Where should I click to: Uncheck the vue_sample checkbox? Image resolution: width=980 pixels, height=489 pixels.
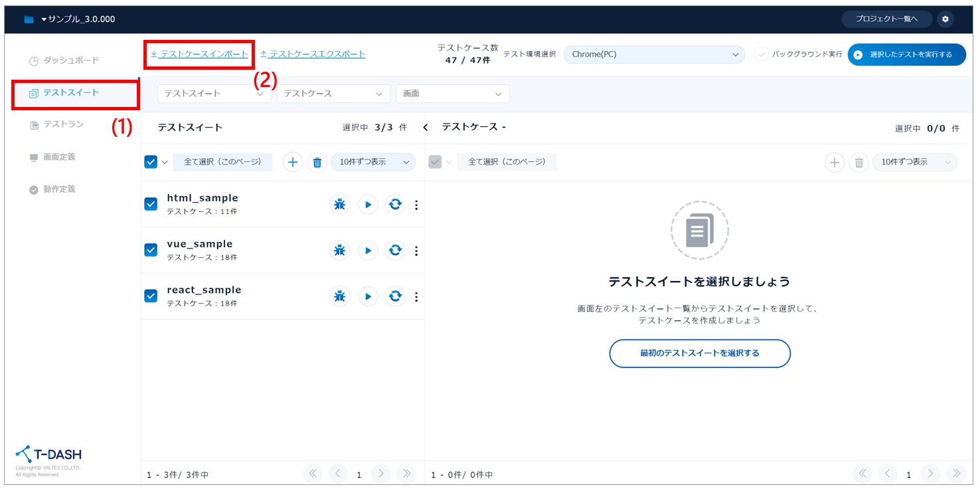[151, 250]
